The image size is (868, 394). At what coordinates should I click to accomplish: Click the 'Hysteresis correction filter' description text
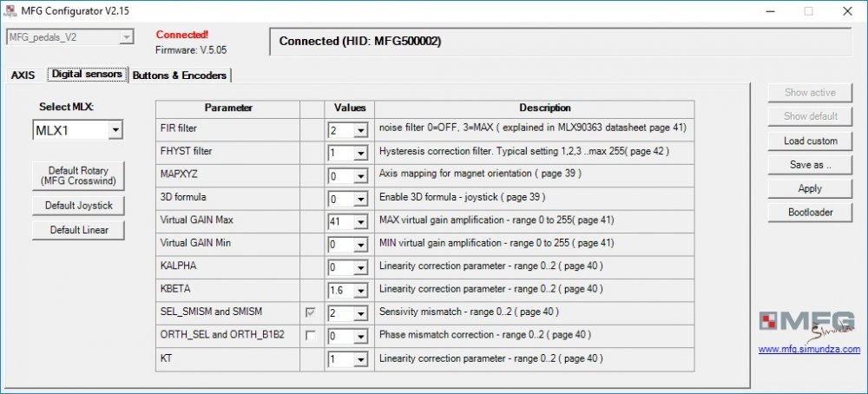pyautogui.click(x=524, y=151)
